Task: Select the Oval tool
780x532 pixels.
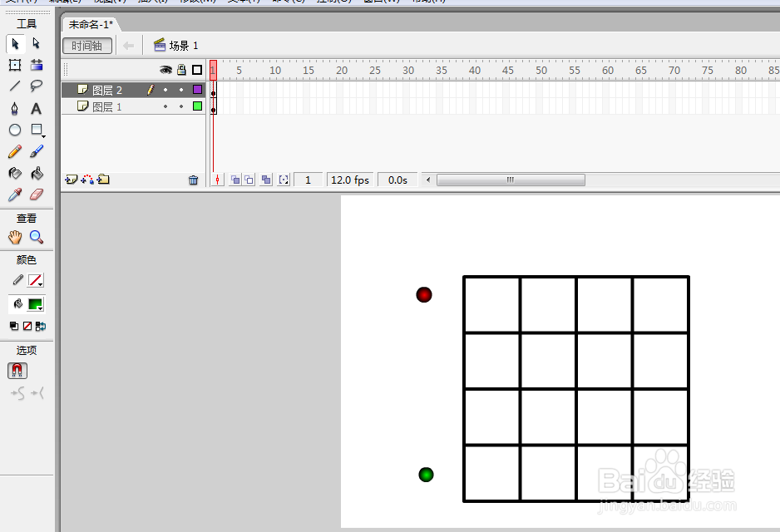Action: pyautogui.click(x=15, y=130)
